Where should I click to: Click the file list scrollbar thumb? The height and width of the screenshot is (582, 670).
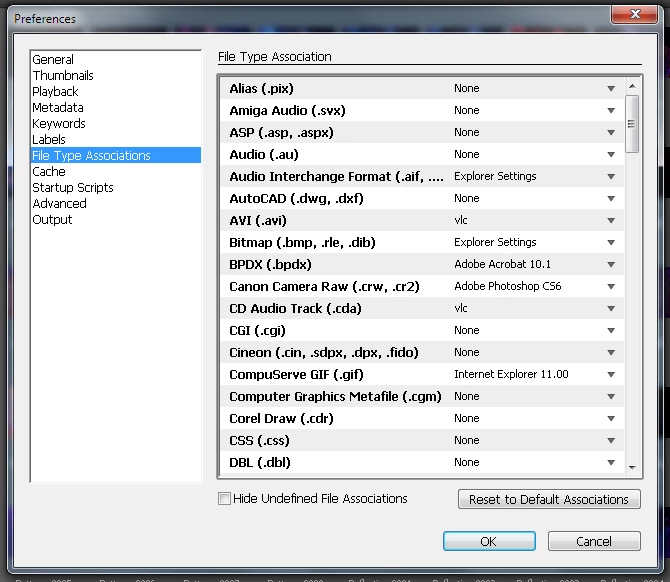tap(632, 124)
